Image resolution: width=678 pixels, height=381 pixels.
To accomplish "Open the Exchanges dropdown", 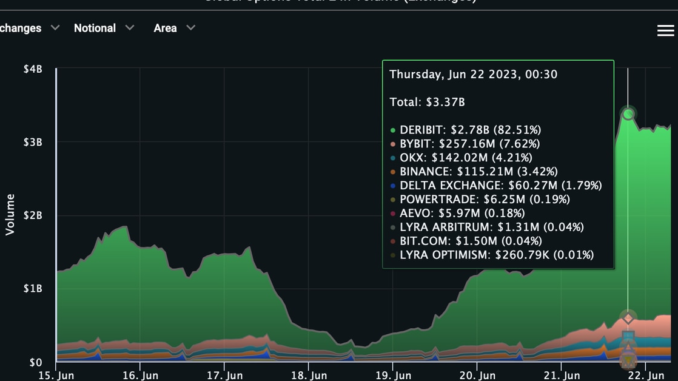I will coord(29,28).
